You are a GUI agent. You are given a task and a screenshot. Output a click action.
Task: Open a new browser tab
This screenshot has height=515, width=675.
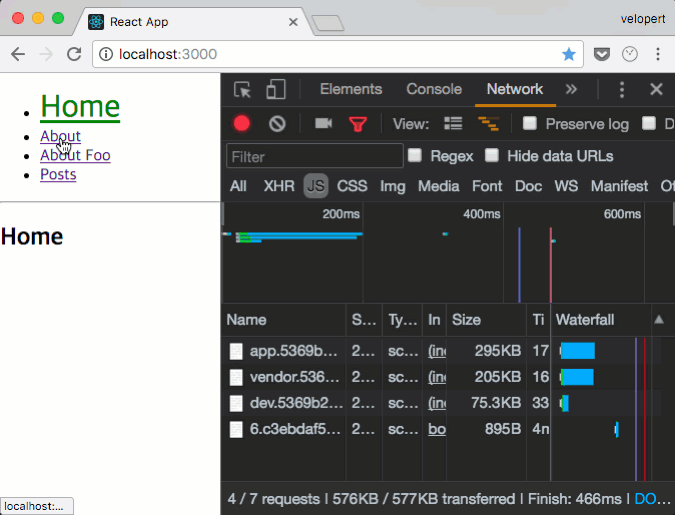pos(328,23)
